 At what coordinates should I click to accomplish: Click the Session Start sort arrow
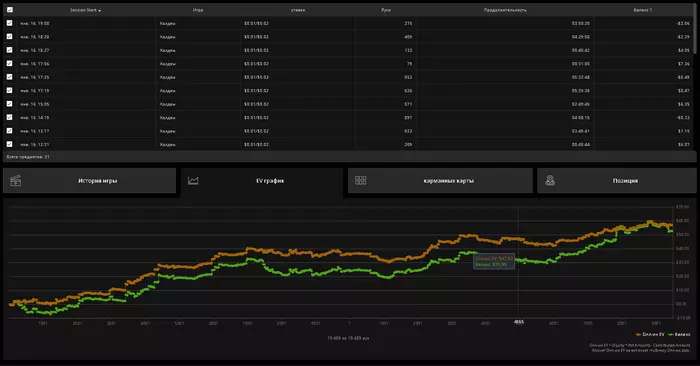point(100,10)
